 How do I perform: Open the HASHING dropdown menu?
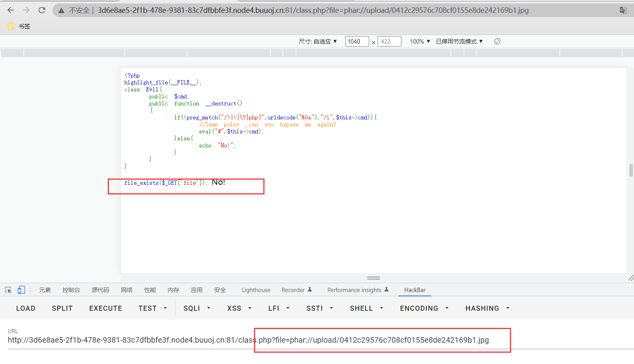point(487,308)
